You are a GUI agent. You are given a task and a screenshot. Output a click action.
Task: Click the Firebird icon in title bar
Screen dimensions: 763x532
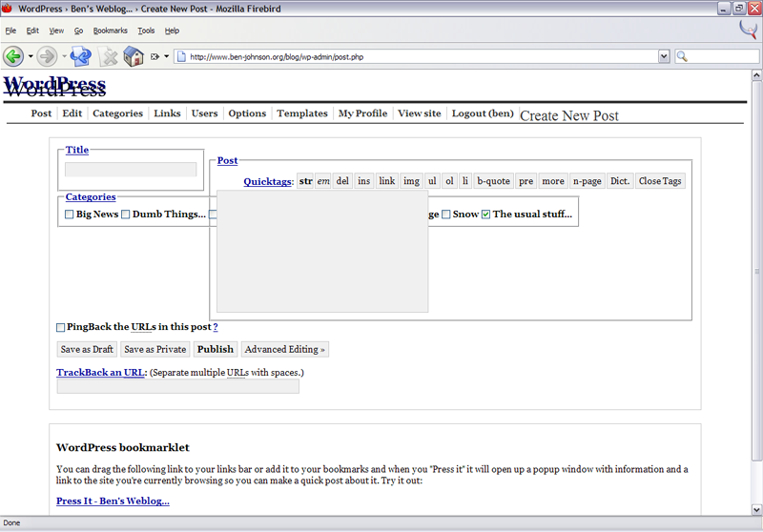(7, 9)
